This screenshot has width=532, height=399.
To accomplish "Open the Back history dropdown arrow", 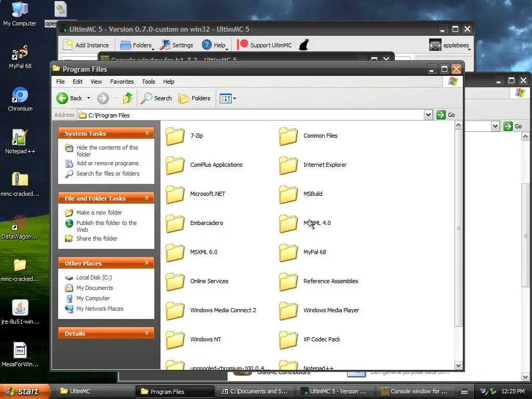I will coord(88,98).
